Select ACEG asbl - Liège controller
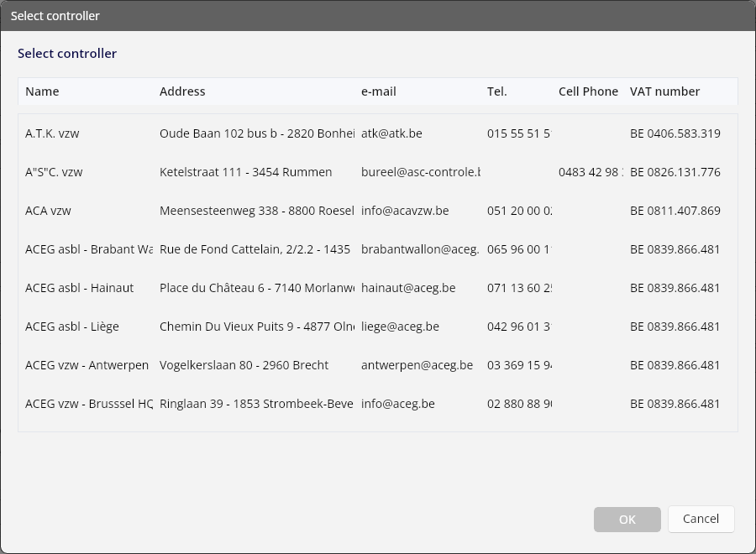 click(377, 327)
